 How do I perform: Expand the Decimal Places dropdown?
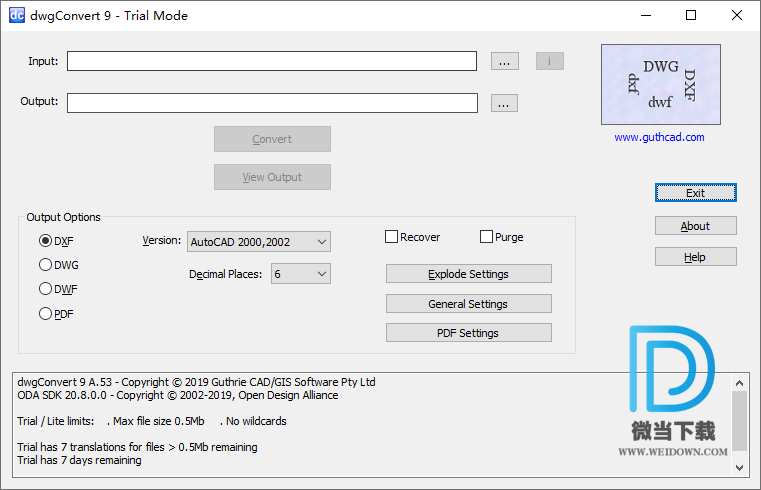tap(301, 274)
